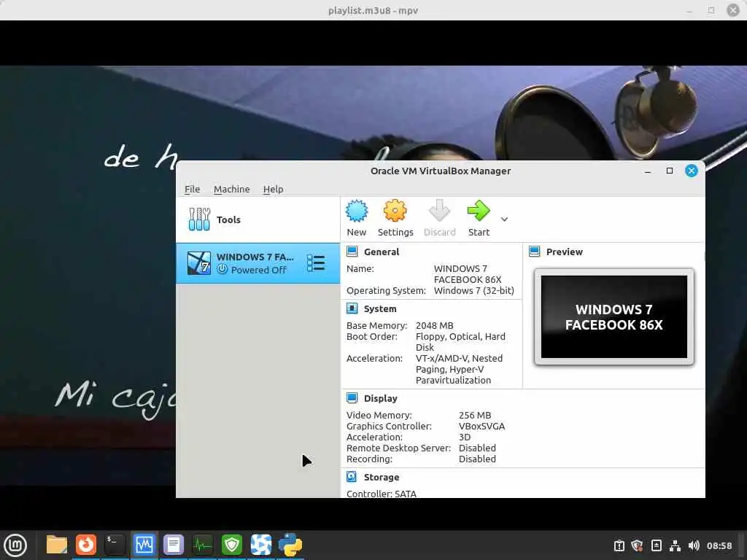Image resolution: width=747 pixels, height=560 pixels.
Task: Click the General section header
Action: pos(381,252)
